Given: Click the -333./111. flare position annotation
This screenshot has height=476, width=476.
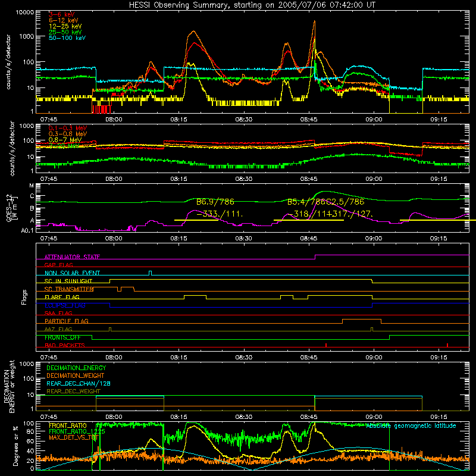Looking at the screenshot, I should coord(220,214).
